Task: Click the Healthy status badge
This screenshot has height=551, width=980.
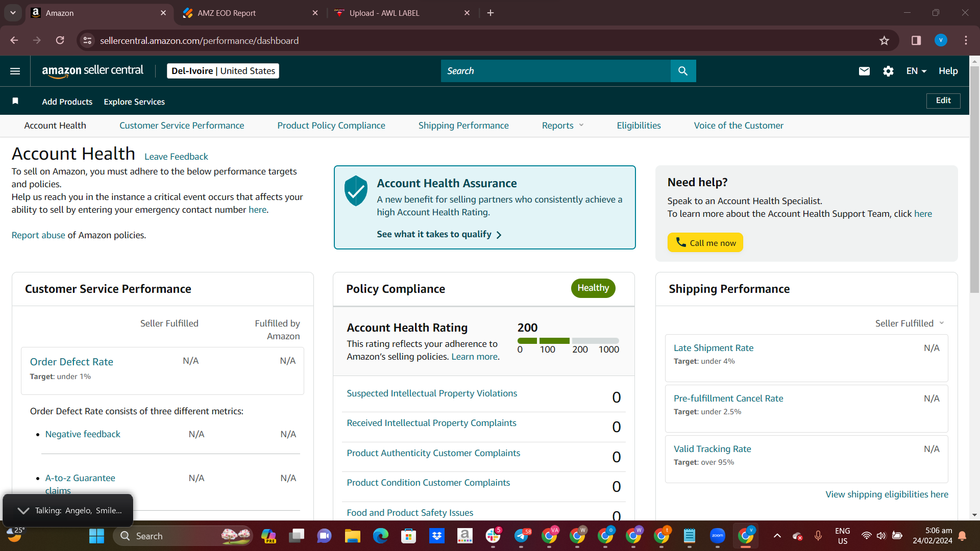Action: point(593,288)
